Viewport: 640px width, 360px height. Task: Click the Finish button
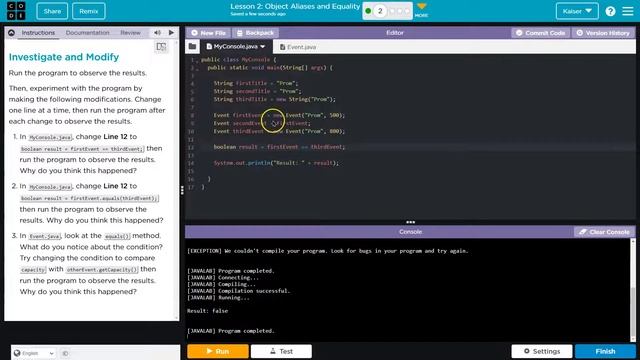(x=605, y=351)
